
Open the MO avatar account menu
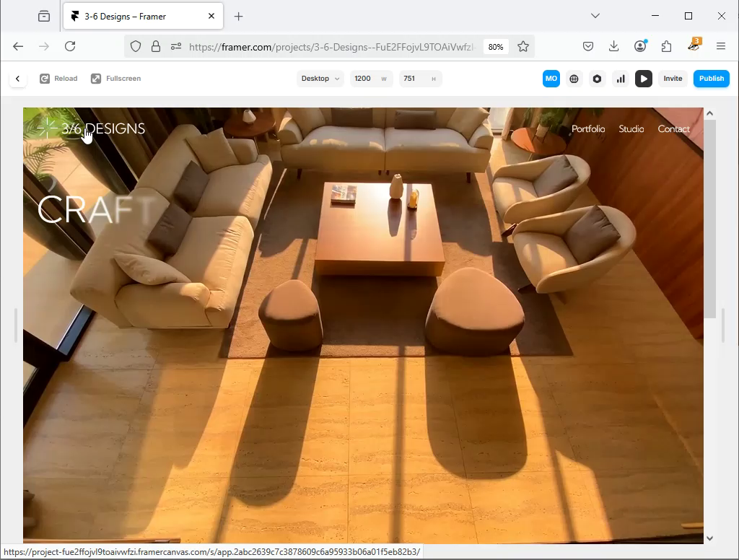click(551, 78)
